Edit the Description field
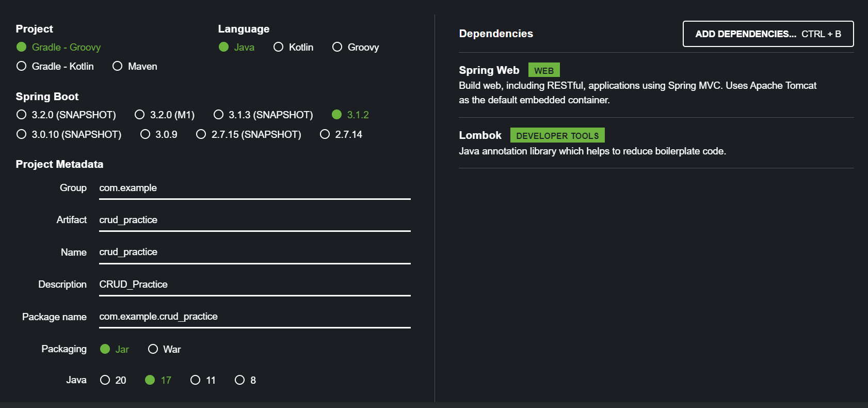 (255, 285)
